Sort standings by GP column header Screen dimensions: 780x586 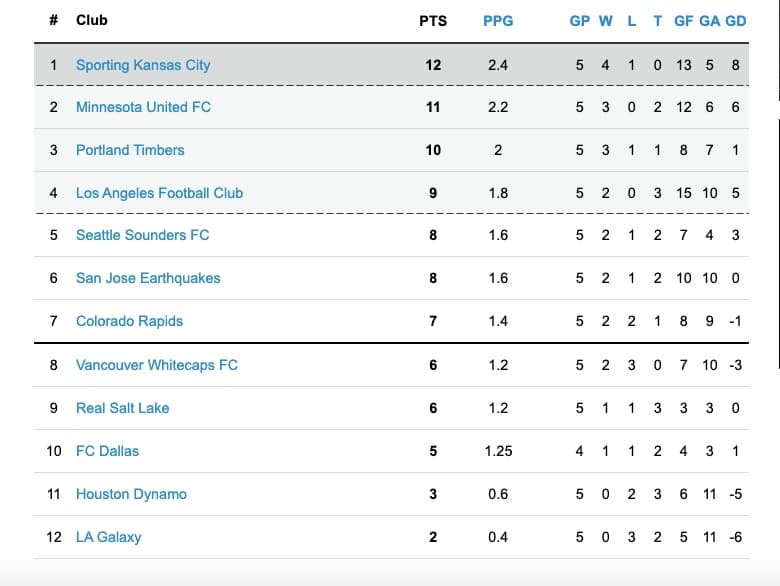click(580, 20)
